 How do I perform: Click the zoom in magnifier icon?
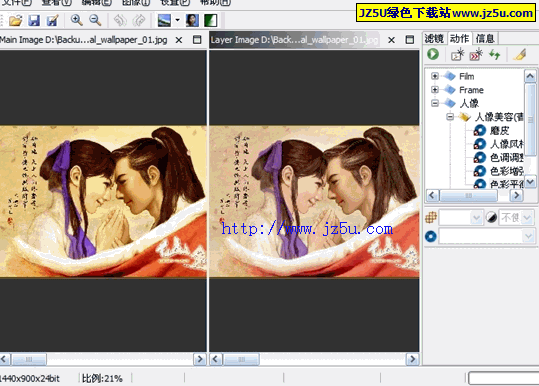[x=76, y=20]
